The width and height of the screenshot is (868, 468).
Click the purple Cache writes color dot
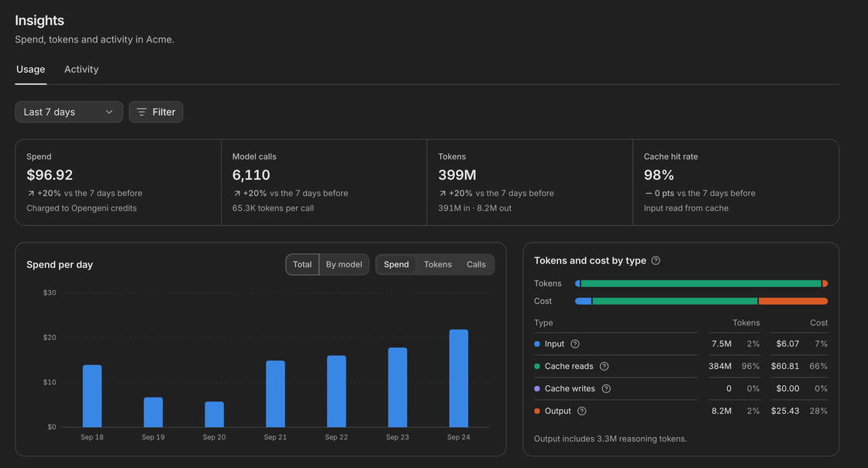[x=537, y=389]
